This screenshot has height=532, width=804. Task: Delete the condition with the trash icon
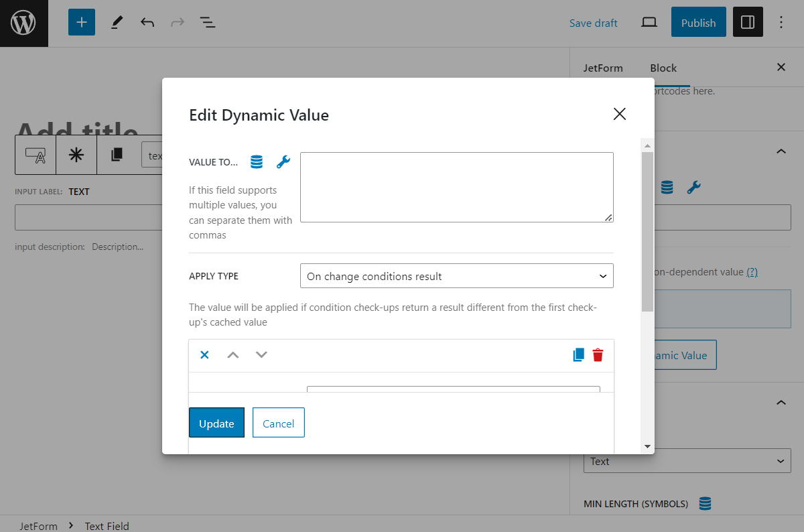(x=598, y=354)
